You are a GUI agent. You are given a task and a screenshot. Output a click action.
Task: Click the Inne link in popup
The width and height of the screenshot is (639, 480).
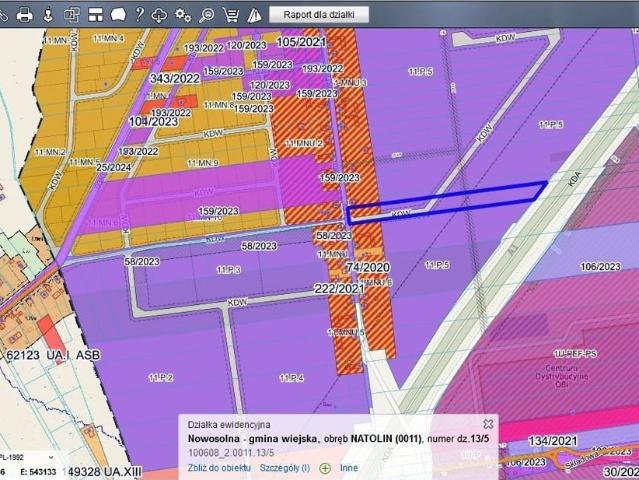point(348,467)
